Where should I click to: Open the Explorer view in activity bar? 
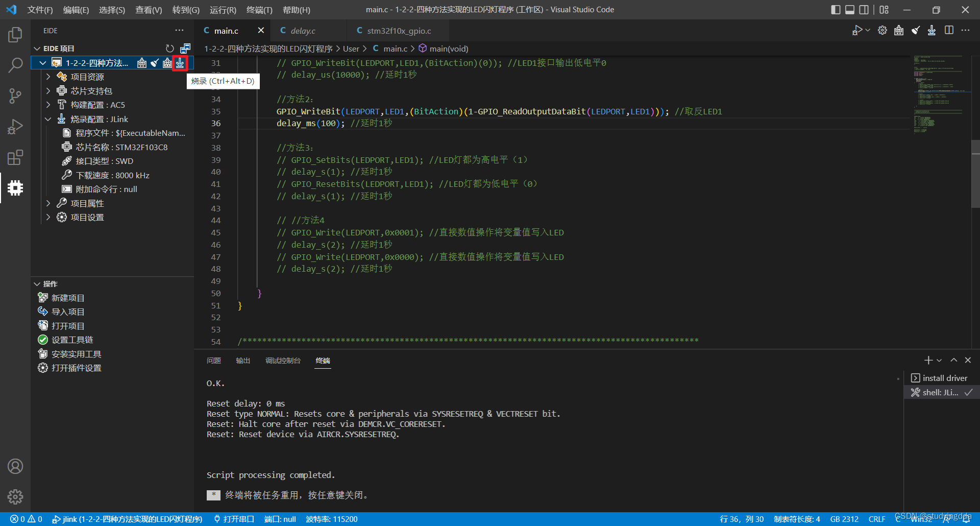pos(15,35)
